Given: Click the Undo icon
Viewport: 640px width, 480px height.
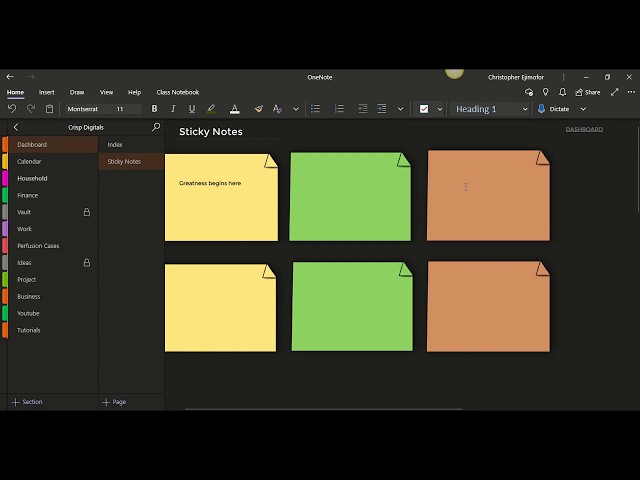Looking at the screenshot, I should pos(12,109).
